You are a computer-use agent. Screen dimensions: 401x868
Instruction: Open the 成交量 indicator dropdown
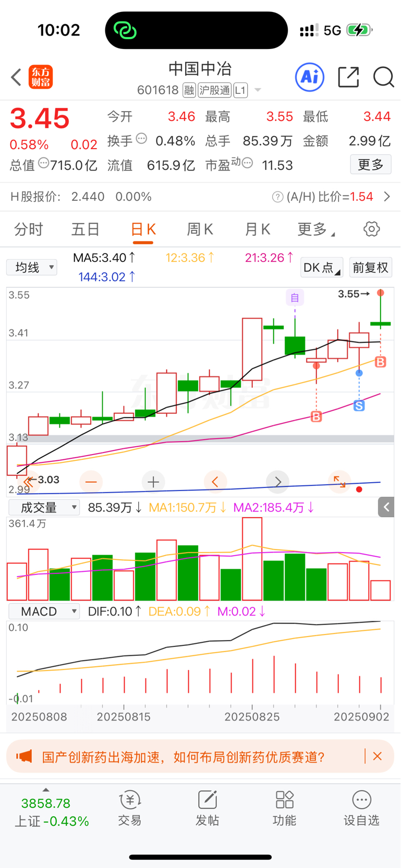click(x=44, y=507)
